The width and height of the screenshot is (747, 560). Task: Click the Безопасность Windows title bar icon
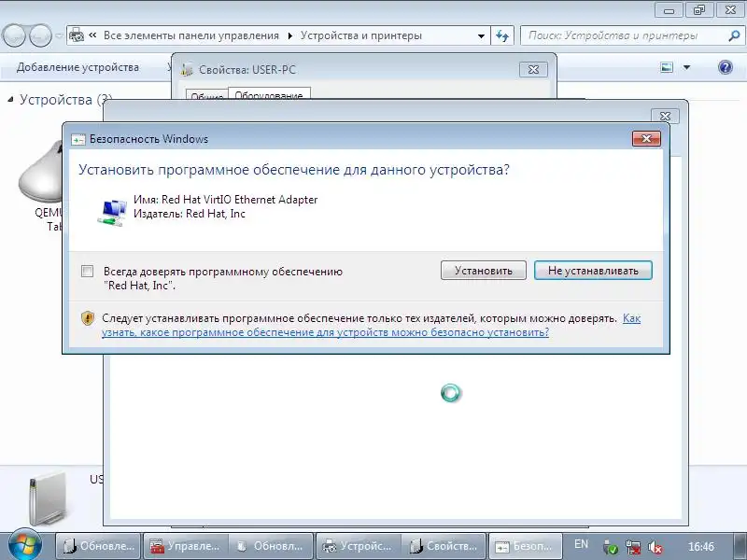click(78, 139)
